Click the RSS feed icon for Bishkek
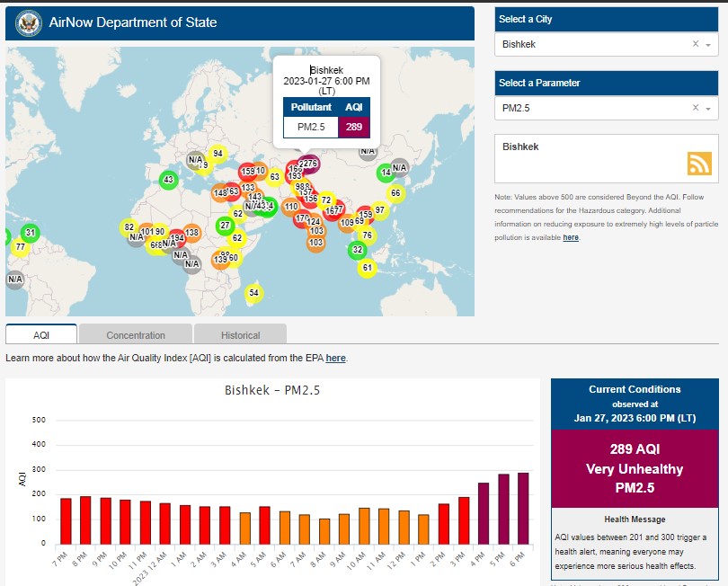The width and height of the screenshot is (728, 586). (x=699, y=163)
